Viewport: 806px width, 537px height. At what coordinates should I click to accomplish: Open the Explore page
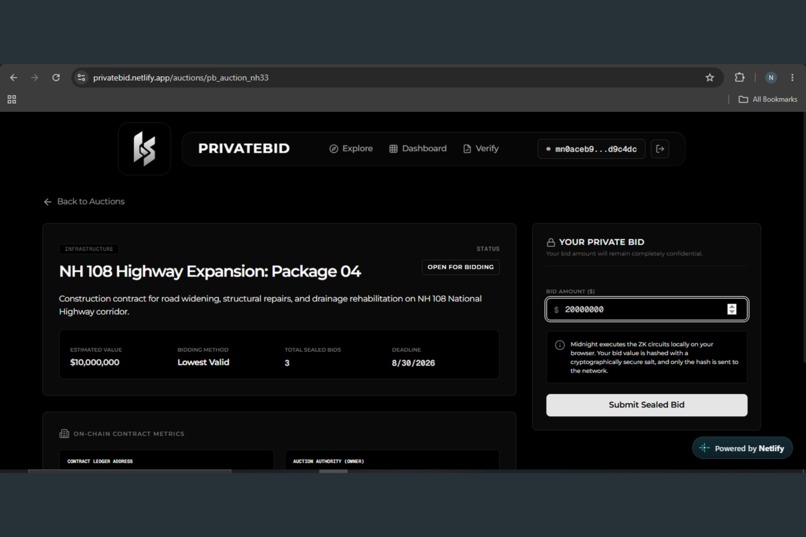point(351,149)
